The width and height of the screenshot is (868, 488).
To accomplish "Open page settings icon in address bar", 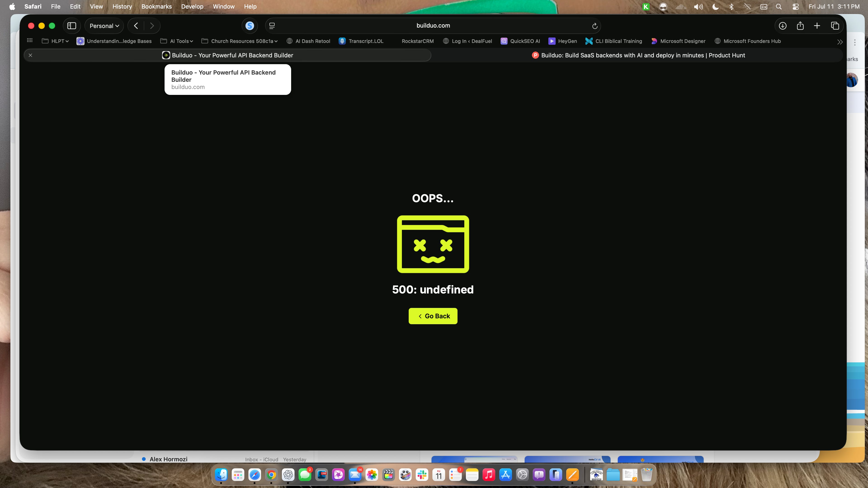I will click(272, 26).
